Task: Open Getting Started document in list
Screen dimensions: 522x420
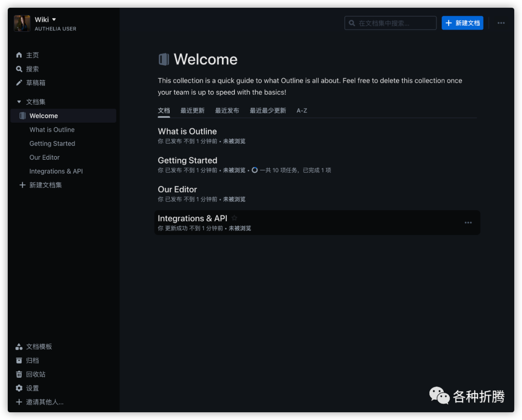Action: coord(188,160)
